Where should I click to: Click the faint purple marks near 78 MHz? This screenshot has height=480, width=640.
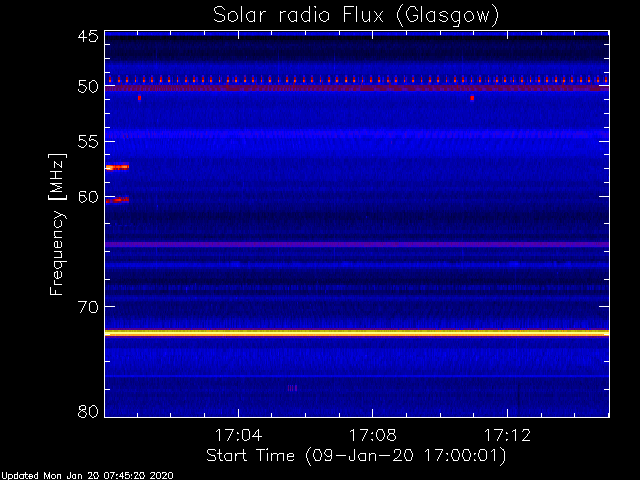(x=292, y=388)
